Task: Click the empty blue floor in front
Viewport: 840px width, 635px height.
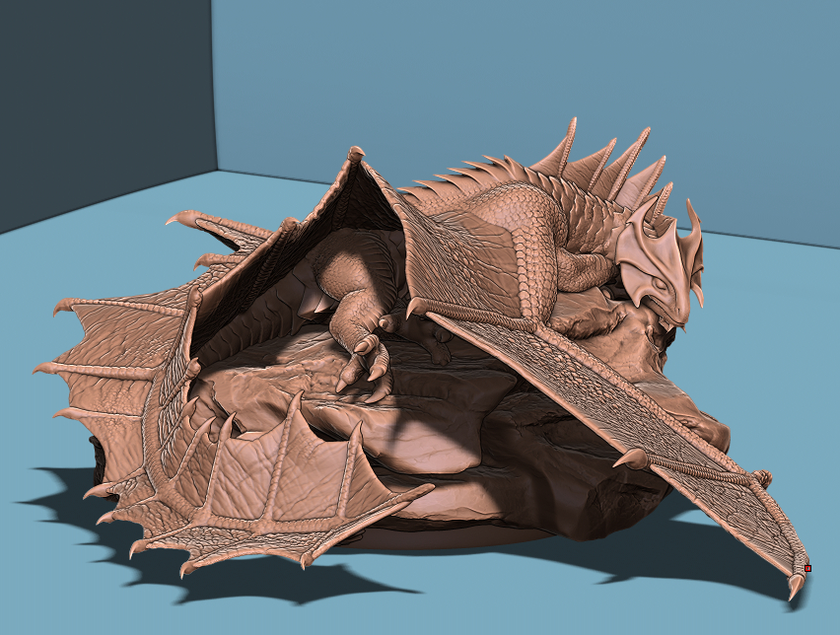Action: (x=542, y=601)
